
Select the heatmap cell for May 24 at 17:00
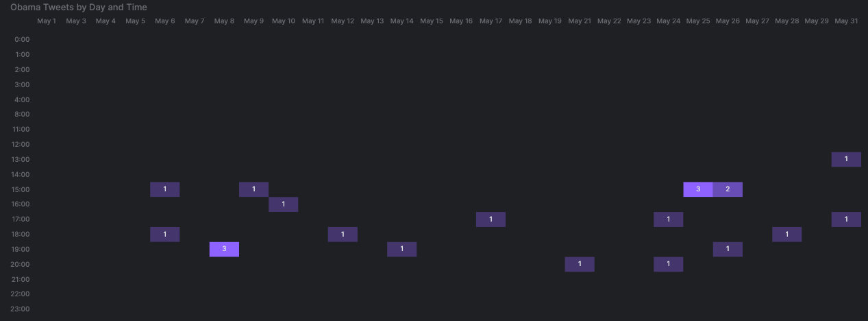[x=669, y=219]
